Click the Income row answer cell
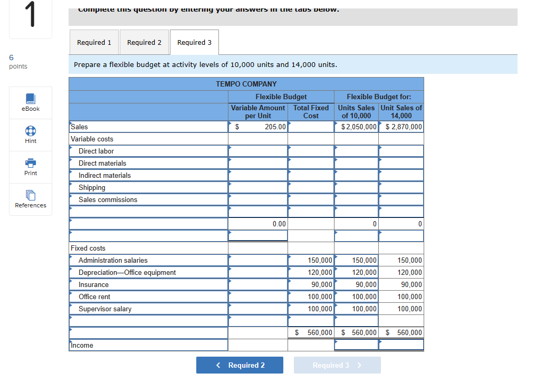The width and height of the screenshot is (545, 392). pyautogui.click(x=356, y=345)
